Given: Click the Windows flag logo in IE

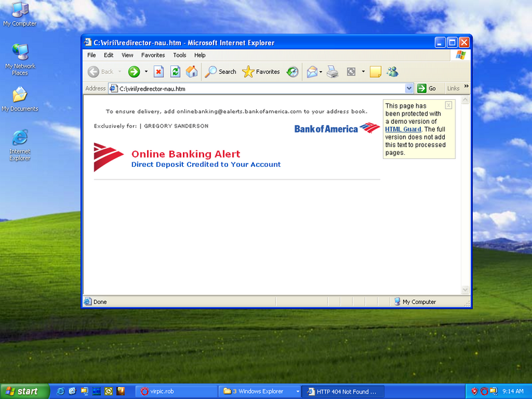Looking at the screenshot, I should [460, 55].
